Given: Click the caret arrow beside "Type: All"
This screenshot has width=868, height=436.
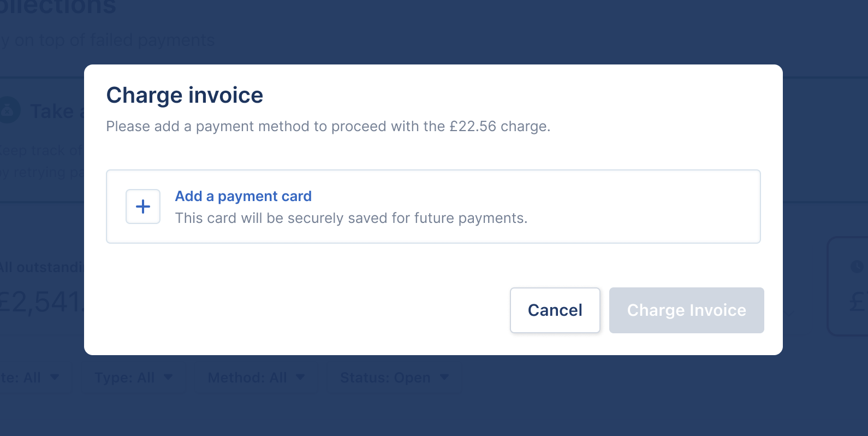Looking at the screenshot, I should [168, 377].
